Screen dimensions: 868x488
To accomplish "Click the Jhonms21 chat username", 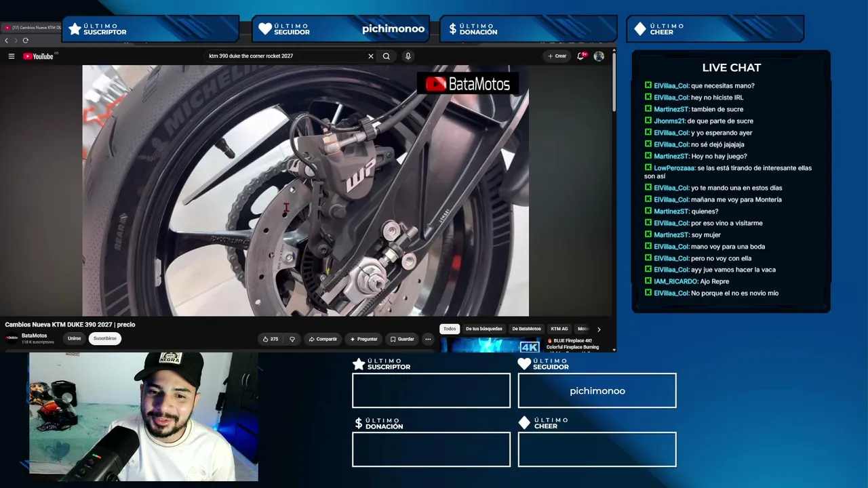I will (x=669, y=121).
